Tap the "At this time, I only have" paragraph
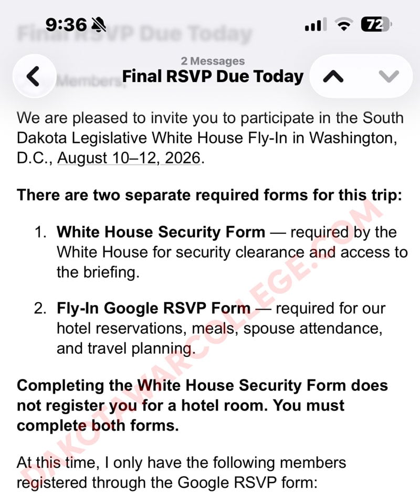The height and width of the screenshot is (504, 420). [182, 473]
